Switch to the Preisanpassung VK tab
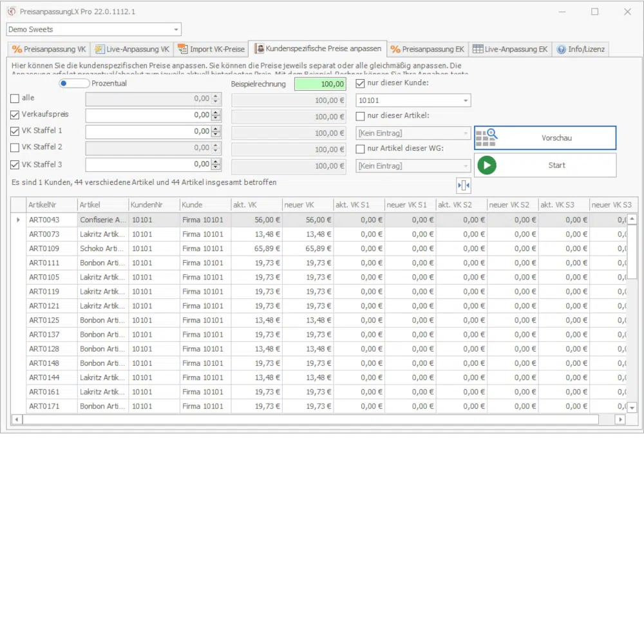The width and height of the screenshot is (644, 644). pyautogui.click(x=49, y=49)
